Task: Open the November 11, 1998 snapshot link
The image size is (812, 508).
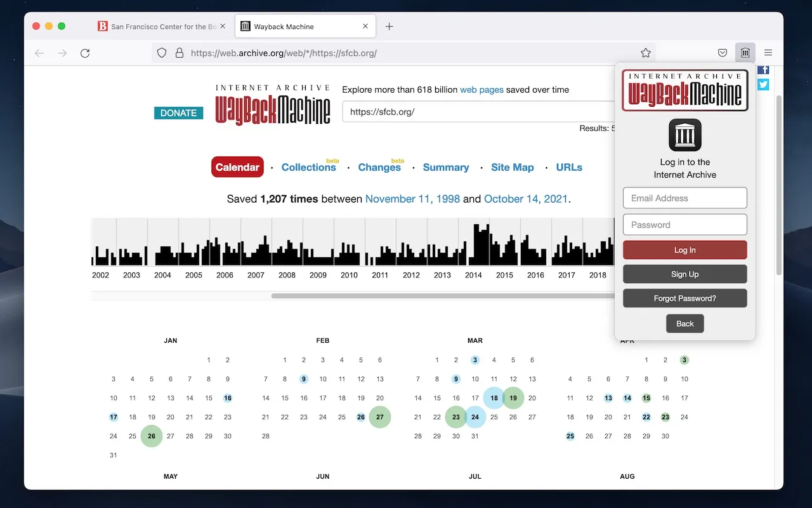Action: [x=412, y=199]
